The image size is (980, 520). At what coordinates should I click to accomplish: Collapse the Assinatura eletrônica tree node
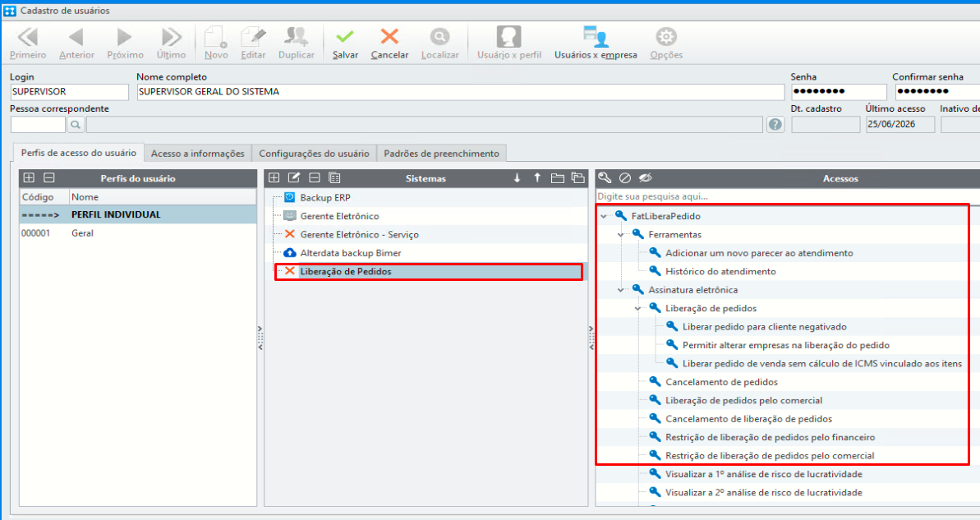click(x=621, y=290)
